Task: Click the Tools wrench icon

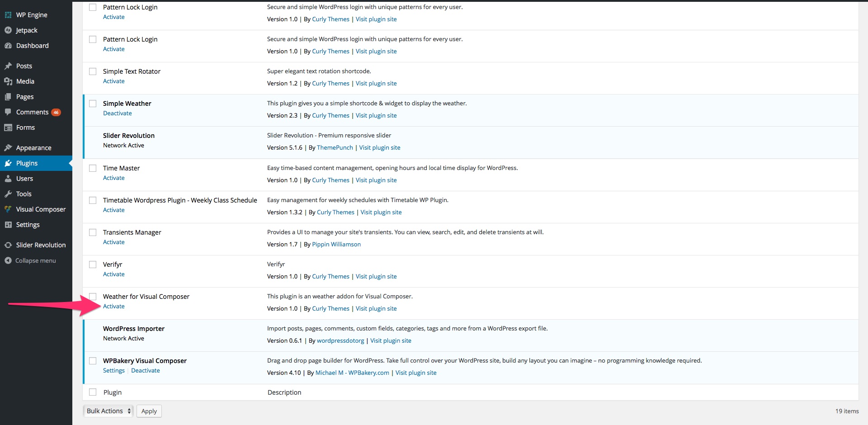Action: point(8,194)
